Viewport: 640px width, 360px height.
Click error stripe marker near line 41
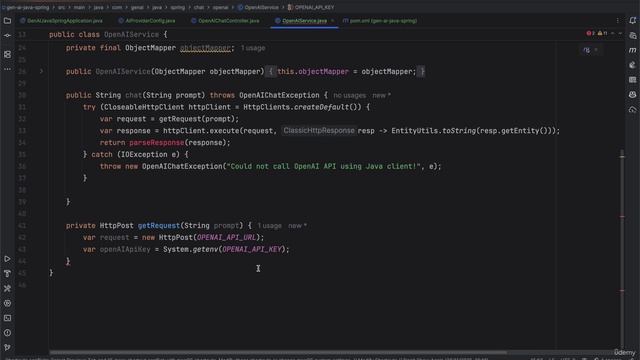click(622, 217)
